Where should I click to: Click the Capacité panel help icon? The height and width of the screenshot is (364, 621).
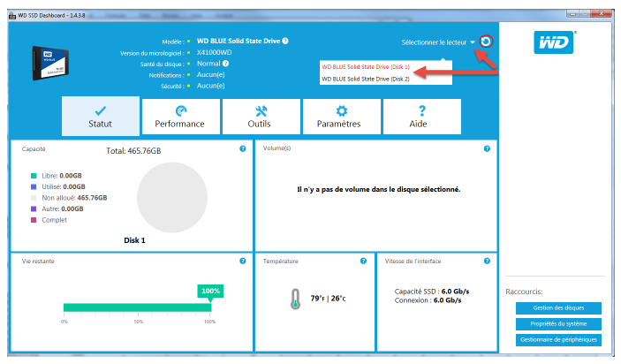point(243,149)
